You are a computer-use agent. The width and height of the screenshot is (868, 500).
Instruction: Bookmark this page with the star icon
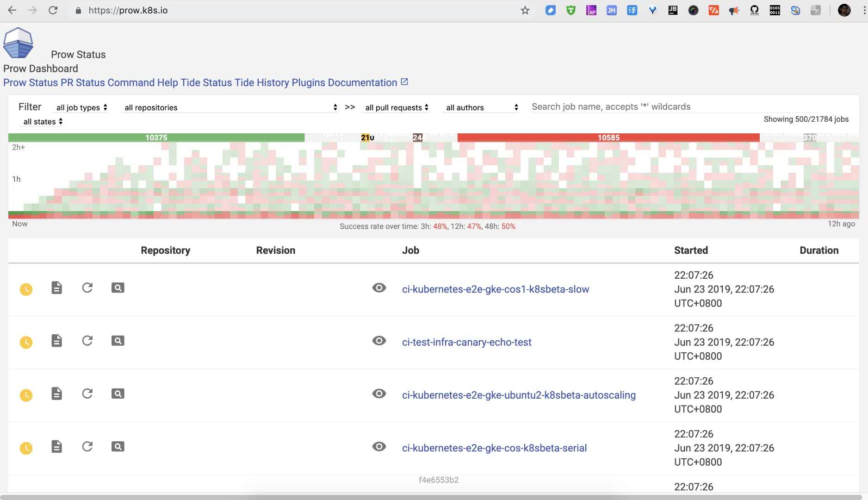pyautogui.click(x=525, y=10)
